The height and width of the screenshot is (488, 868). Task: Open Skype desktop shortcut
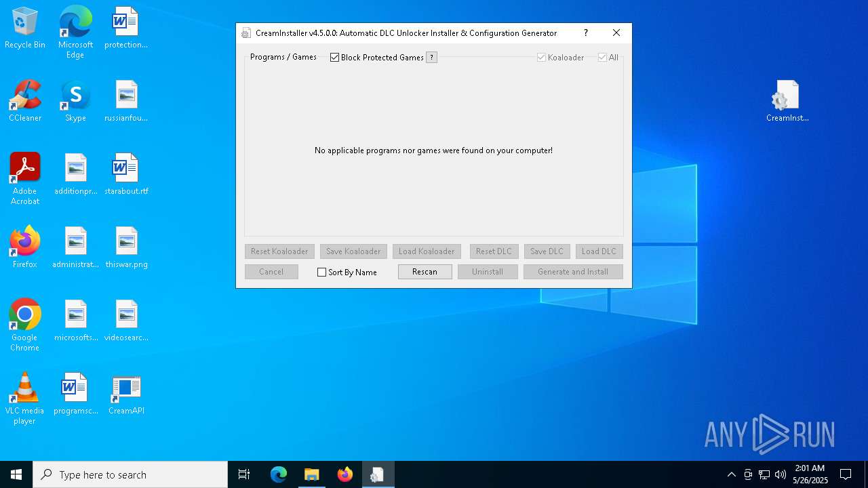(x=75, y=102)
